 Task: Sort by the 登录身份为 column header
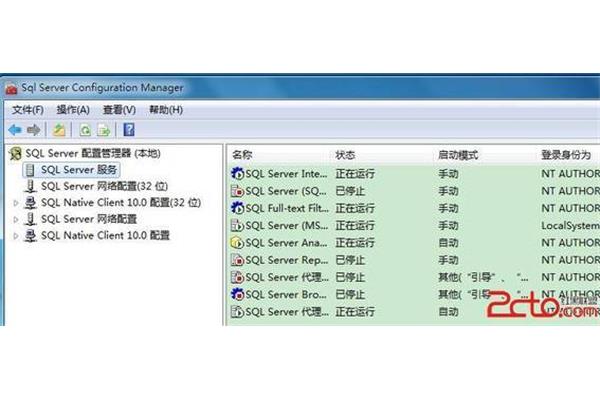tap(566, 155)
